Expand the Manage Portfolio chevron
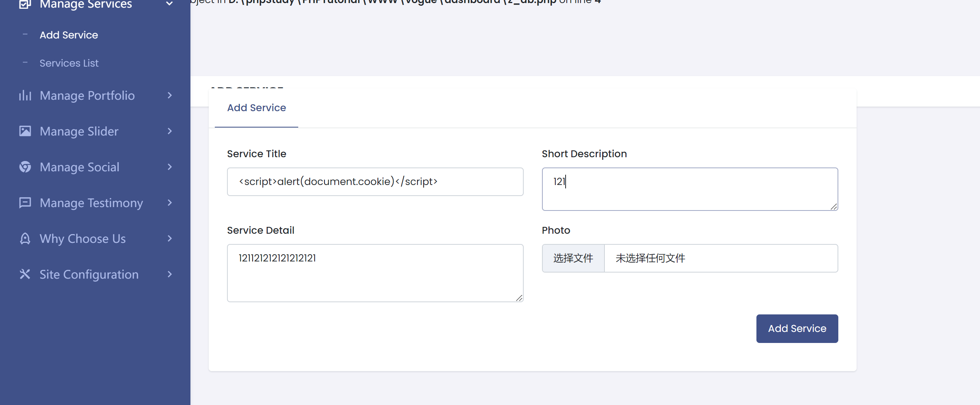 170,95
